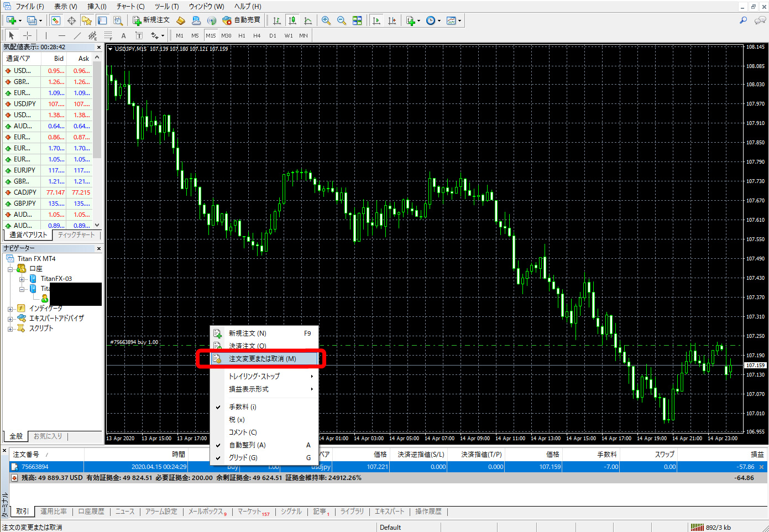
Task: Collapse the 口座 tree node
Action: [10, 269]
